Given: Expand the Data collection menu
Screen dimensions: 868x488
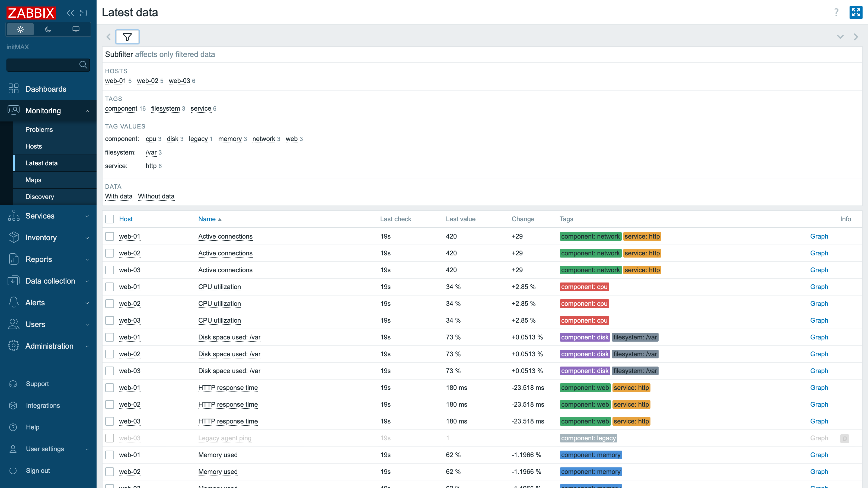Looking at the screenshot, I should (48, 281).
